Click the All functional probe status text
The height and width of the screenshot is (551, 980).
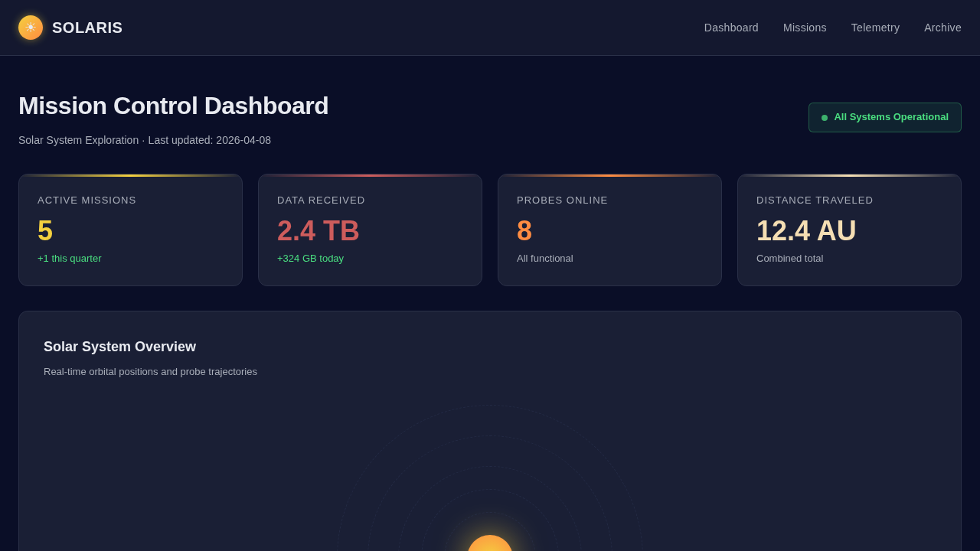(544, 259)
